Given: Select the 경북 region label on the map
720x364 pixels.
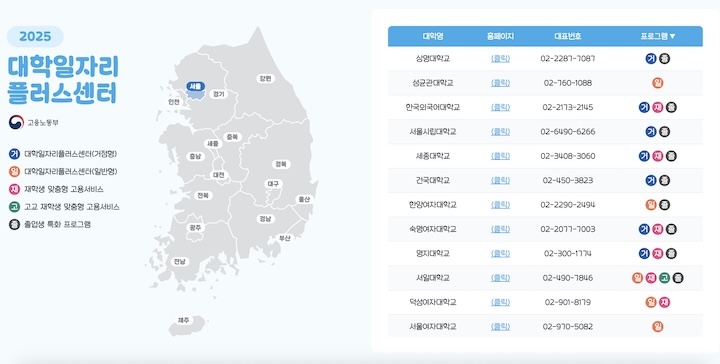Looking at the screenshot, I should click(281, 164).
